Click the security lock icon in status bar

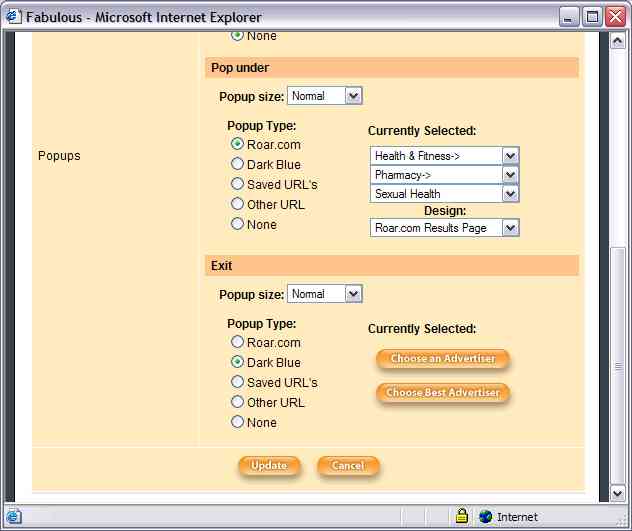click(462, 516)
